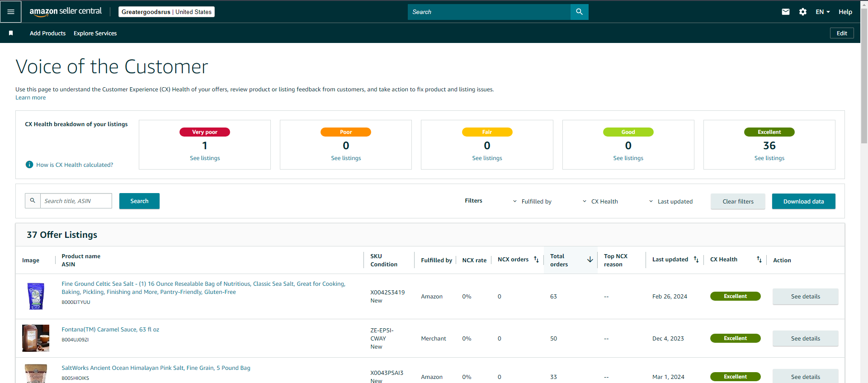
Task: See listings under Very poor
Action: [x=205, y=158]
